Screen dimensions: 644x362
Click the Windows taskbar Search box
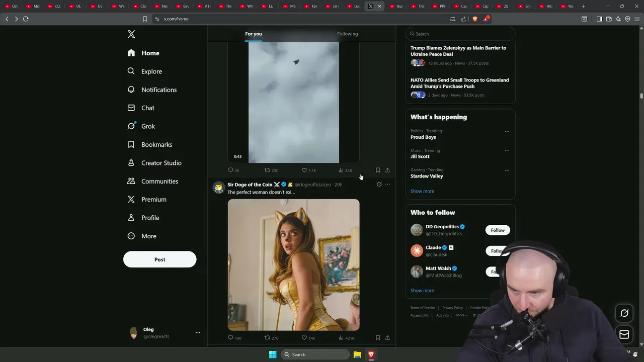[x=315, y=354]
